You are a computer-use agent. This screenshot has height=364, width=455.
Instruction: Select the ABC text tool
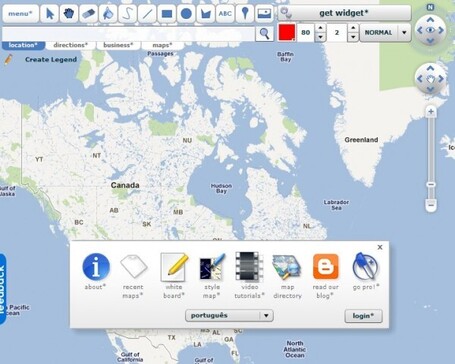coord(225,14)
